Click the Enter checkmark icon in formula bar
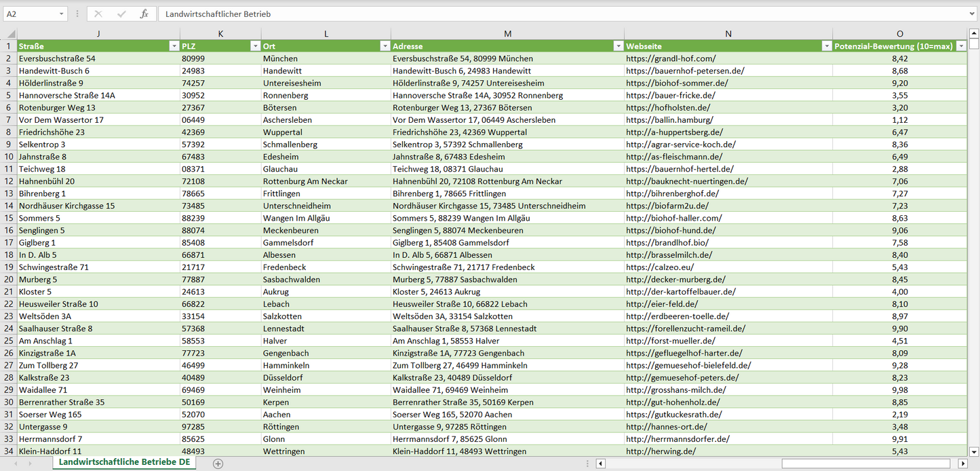 click(x=121, y=14)
